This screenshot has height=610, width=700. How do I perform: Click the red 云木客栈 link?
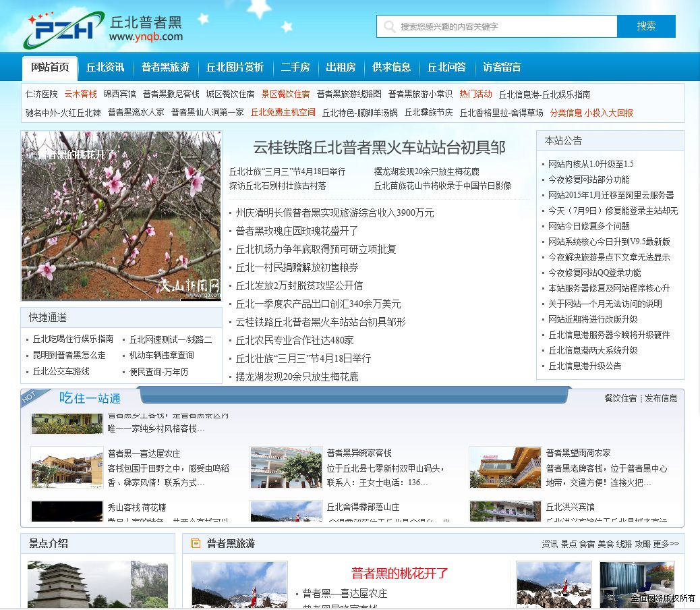coord(81,94)
